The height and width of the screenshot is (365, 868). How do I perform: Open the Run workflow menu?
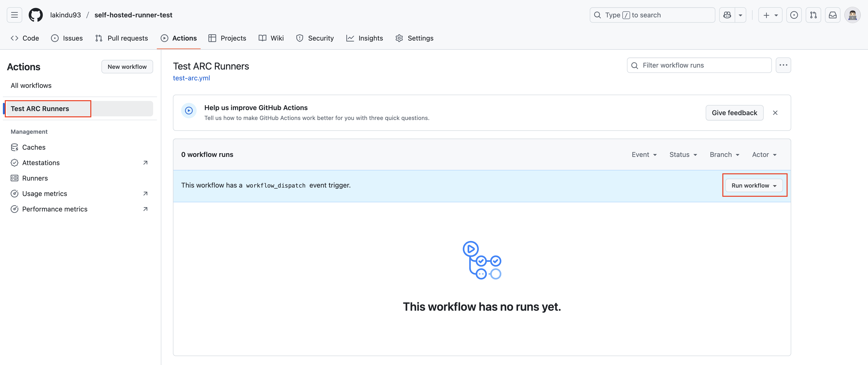(754, 185)
